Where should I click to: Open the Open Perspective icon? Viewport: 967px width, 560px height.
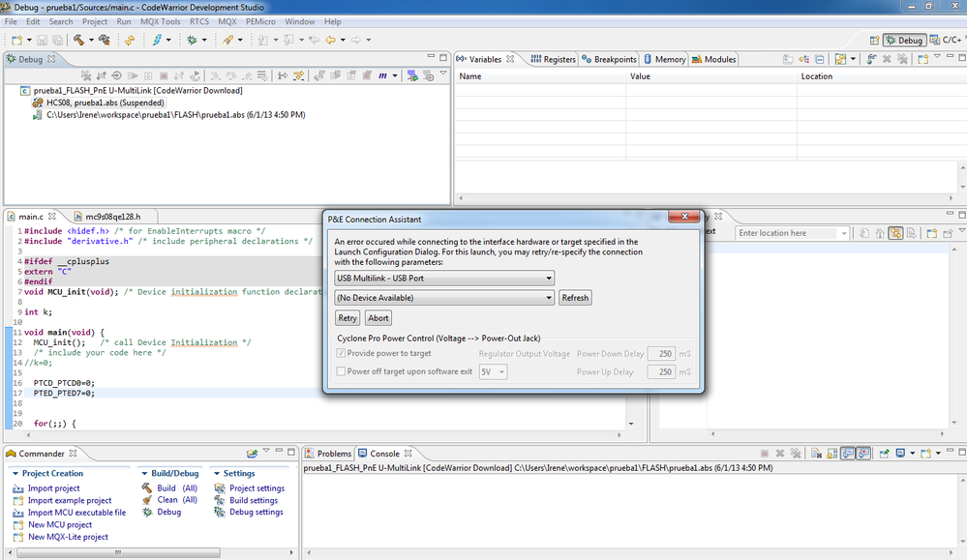coord(874,40)
